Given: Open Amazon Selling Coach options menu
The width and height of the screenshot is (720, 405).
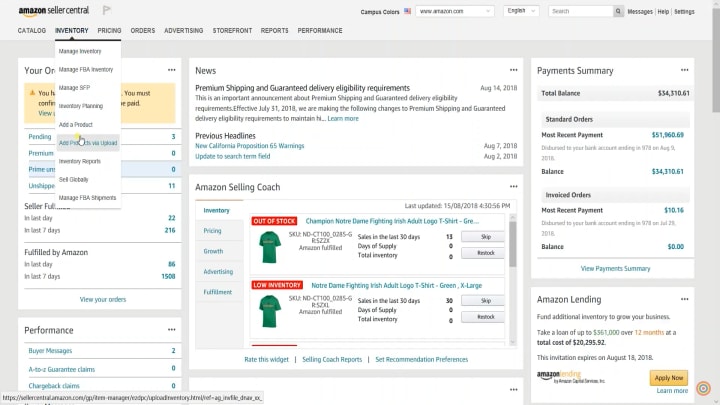Looking at the screenshot, I should tap(513, 186).
